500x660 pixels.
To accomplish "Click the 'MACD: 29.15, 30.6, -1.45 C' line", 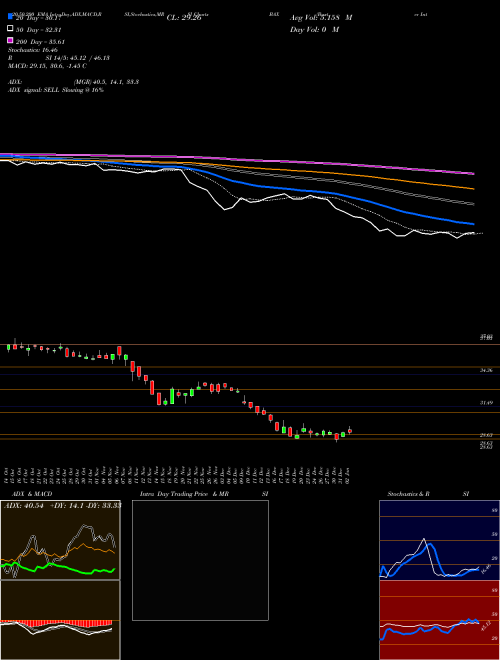I will 48,66.
